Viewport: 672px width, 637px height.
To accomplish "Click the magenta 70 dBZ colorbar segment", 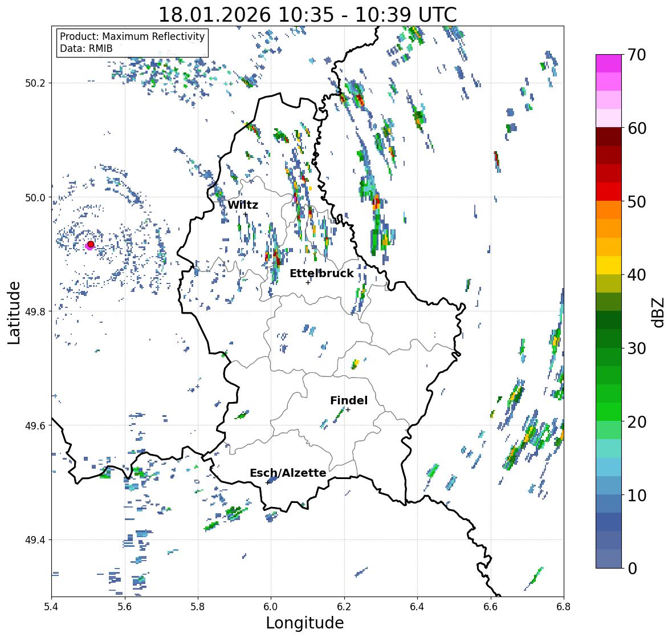I will click(609, 63).
